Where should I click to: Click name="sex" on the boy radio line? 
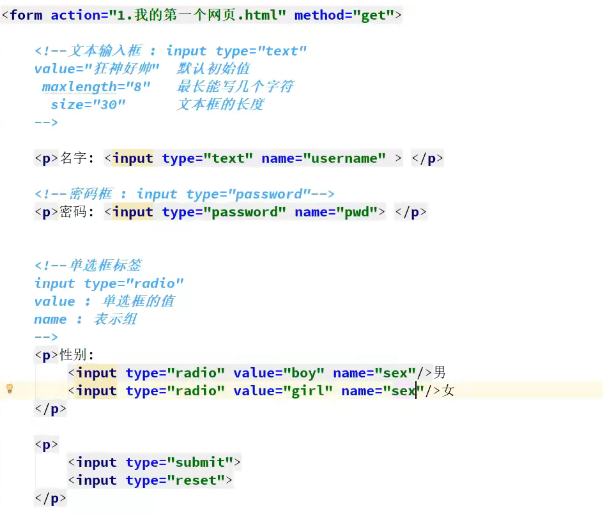[375, 373]
